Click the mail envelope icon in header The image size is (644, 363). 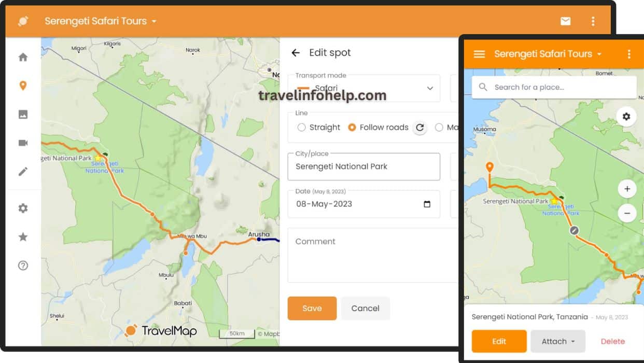[565, 21]
